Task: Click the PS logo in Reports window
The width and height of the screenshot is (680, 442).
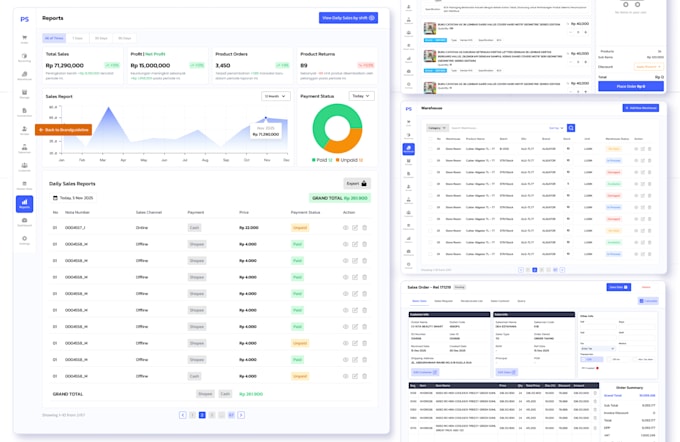Action: tap(25, 19)
